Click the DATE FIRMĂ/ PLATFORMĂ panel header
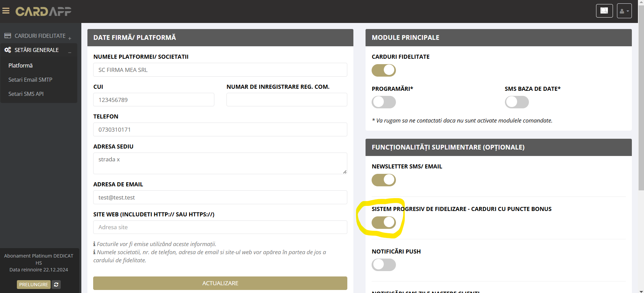The height and width of the screenshot is (293, 644). point(220,37)
